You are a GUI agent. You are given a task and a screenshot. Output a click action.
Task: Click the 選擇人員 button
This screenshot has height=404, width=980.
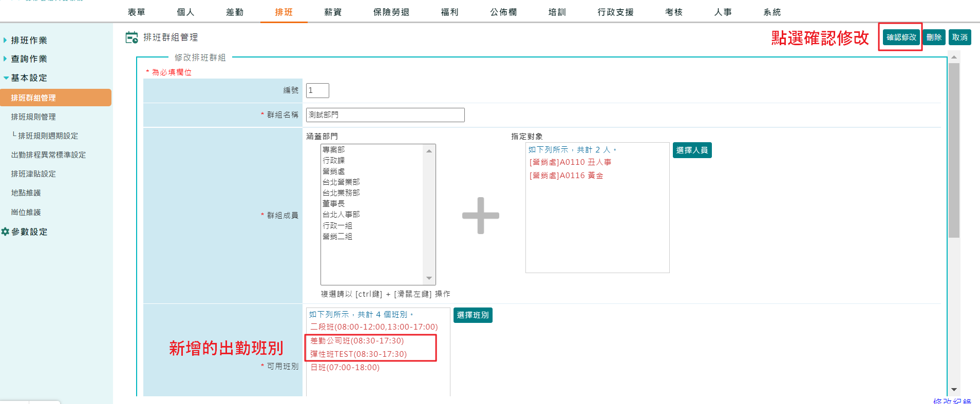(x=692, y=150)
